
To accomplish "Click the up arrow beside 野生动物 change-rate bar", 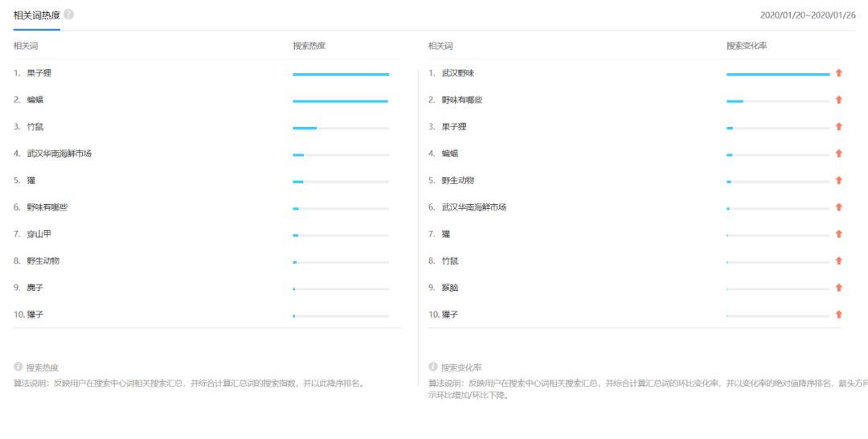I will (838, 180).
